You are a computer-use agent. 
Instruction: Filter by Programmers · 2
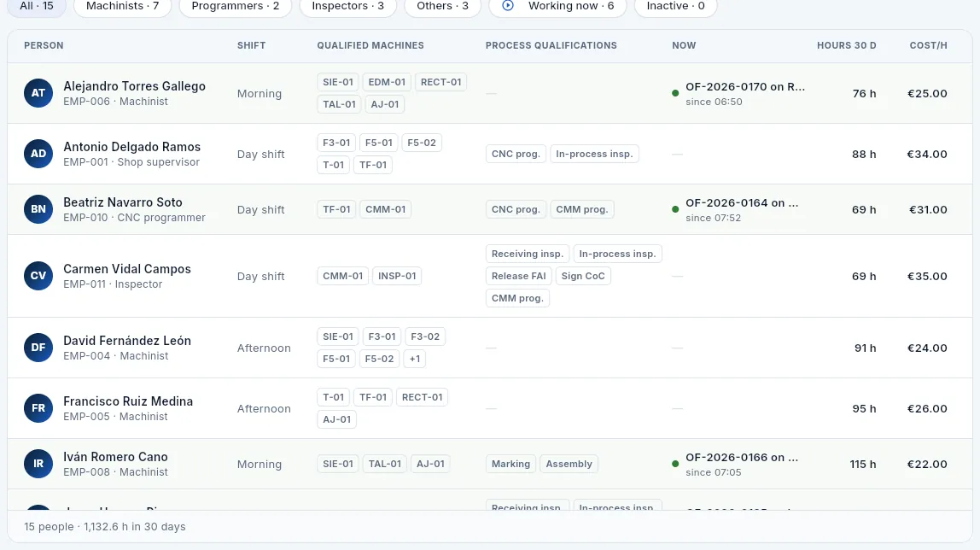point(236,6)
